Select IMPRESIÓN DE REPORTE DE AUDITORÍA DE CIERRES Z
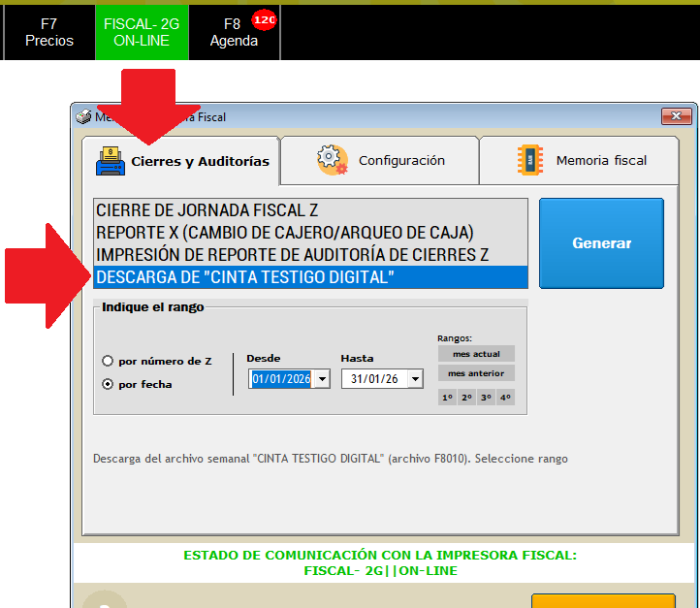700x608 pixels. click(310, 255)
